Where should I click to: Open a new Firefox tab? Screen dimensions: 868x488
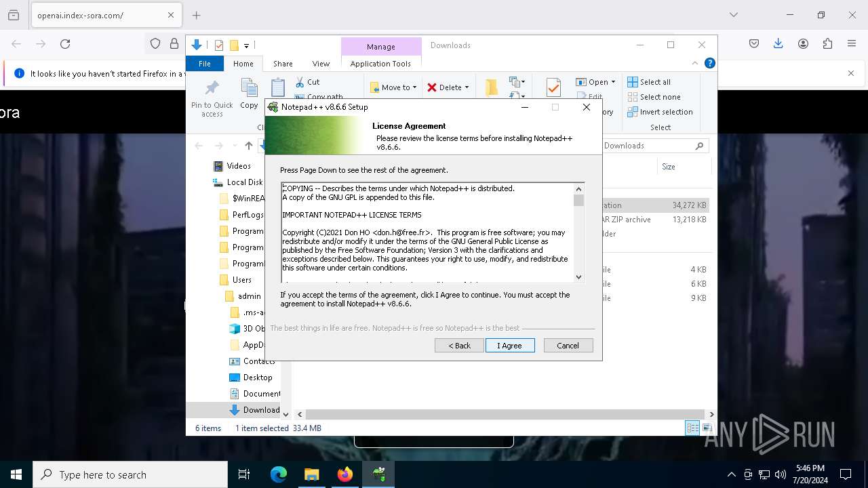coord(196,15)
